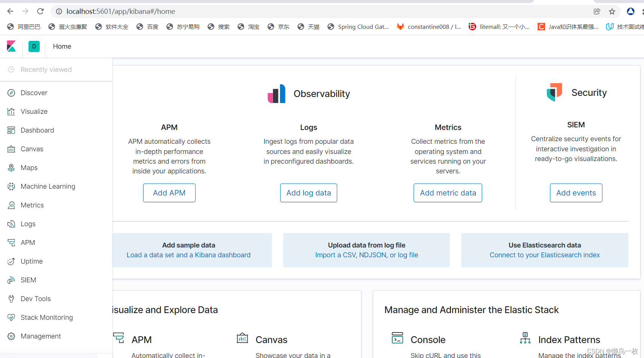Screen dimensions: 644x358
Task: Click the Metrics icon in sidebar
Action: (11, 205)
